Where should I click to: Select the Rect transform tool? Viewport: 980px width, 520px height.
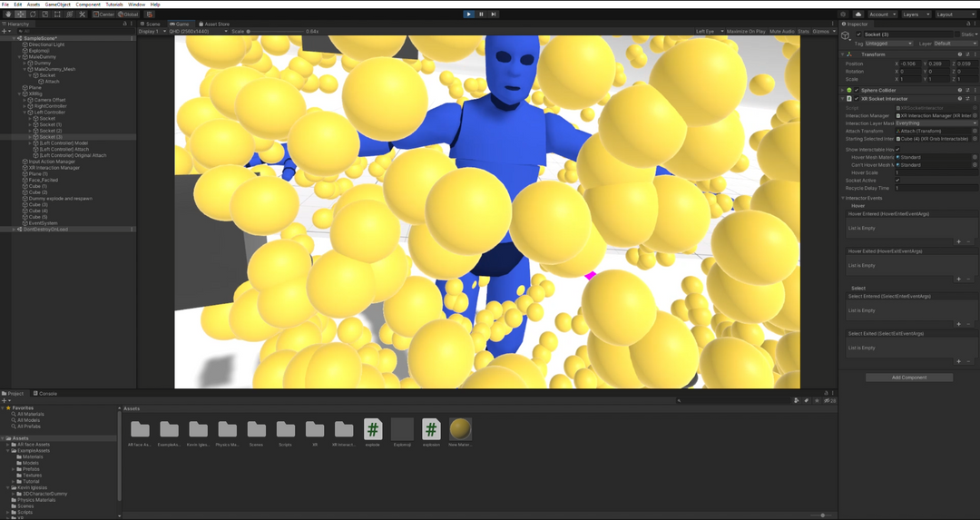click(x=57, y=15)
